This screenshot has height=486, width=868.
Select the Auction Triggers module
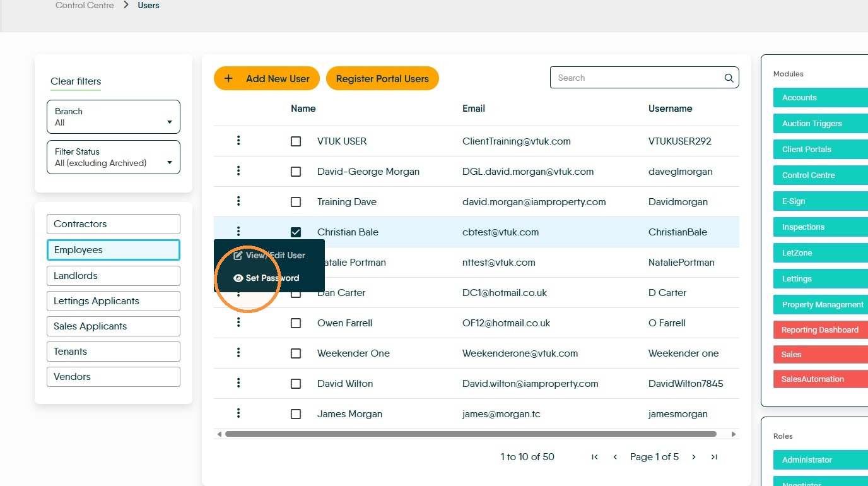tap(821, 124)
